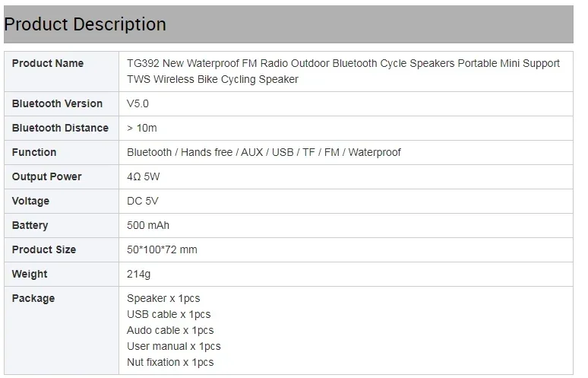Click the Product Size label

[44, 249]
